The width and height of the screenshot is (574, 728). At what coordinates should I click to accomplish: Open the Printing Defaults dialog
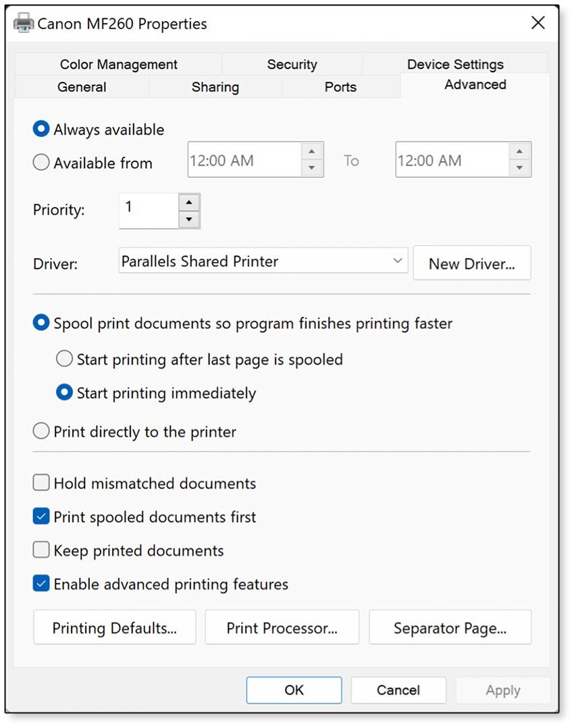(113, 627)
